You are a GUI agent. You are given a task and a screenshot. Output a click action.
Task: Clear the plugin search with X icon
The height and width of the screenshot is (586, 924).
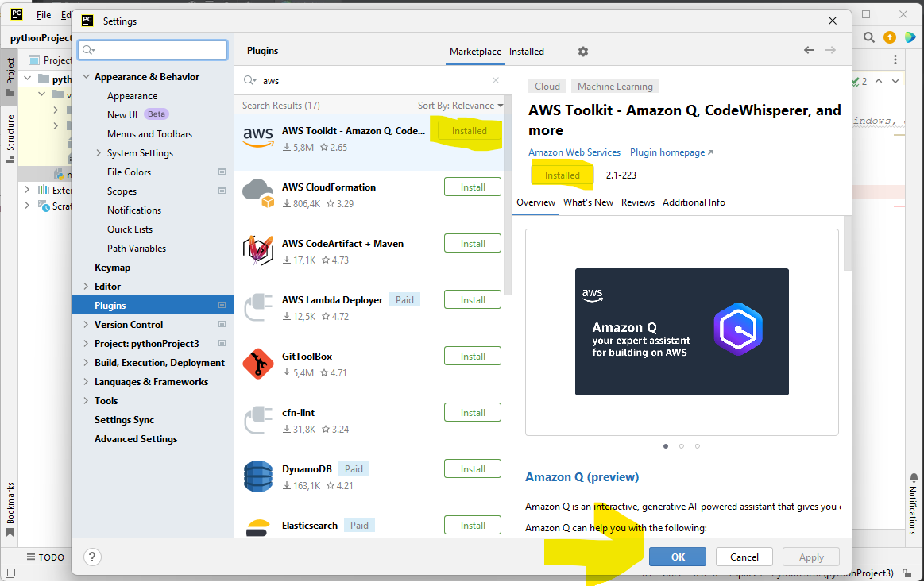point(496,80)
